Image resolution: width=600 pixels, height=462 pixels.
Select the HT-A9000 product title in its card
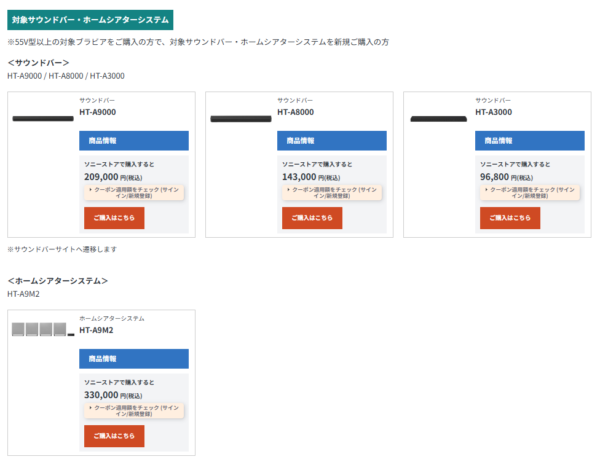pyautogui.click(x=98, y=112)
